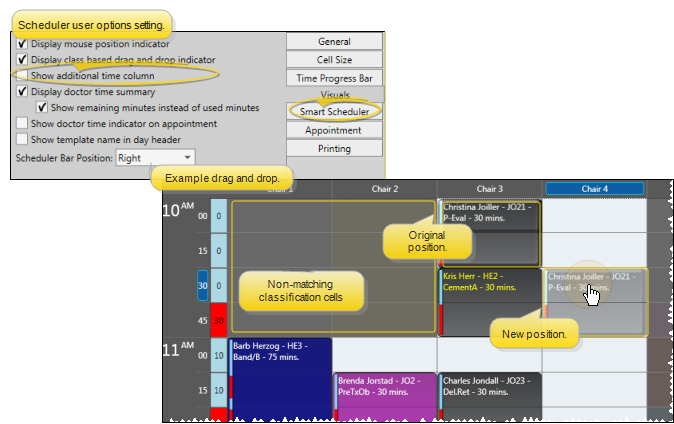Select Barb Herzog Band/B appointment

click(280, 378)
